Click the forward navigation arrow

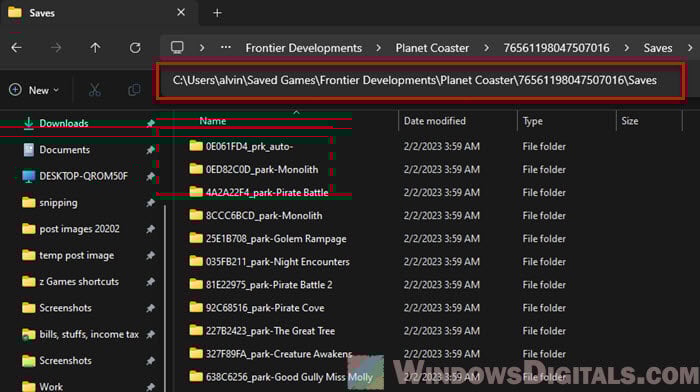point(56,48)
